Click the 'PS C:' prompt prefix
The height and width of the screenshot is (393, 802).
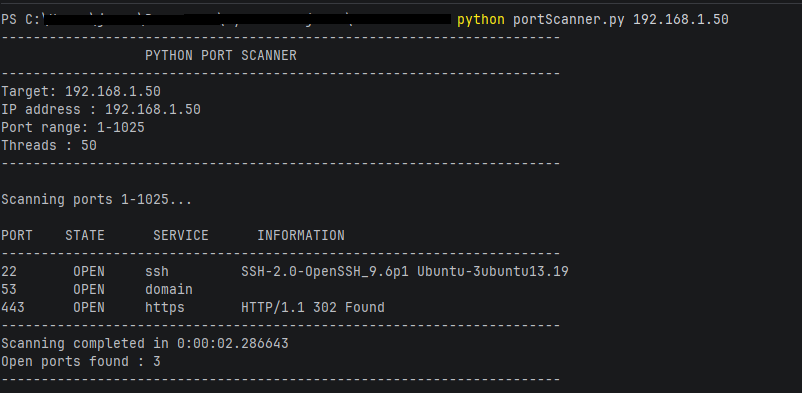pos(21,20)
